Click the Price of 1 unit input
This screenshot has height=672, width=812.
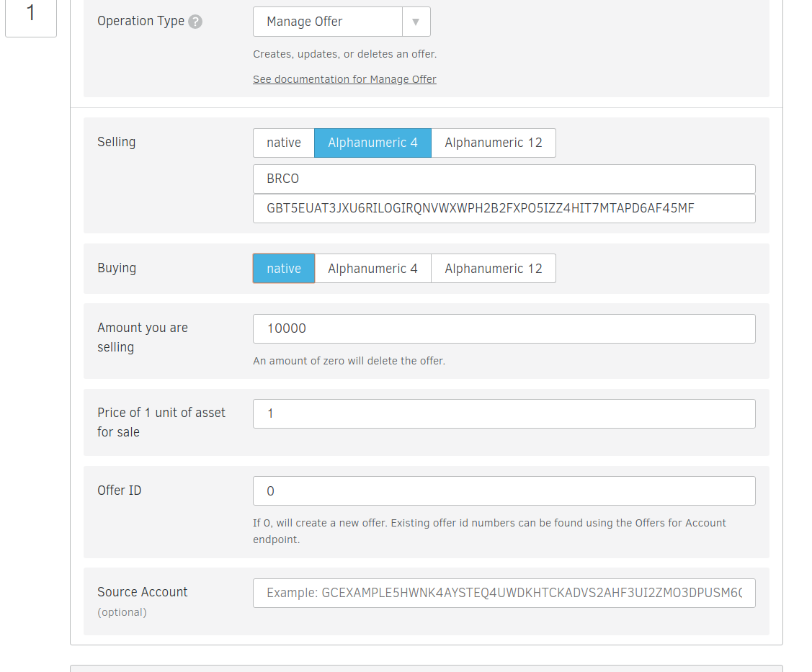pyautogui.click(x=504, y=414)
